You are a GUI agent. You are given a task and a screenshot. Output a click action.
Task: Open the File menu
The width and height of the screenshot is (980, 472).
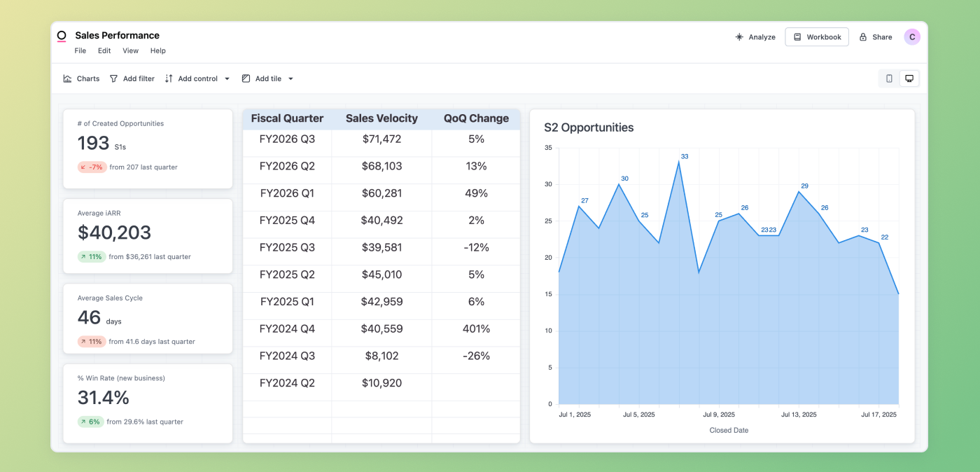point(80,50)
